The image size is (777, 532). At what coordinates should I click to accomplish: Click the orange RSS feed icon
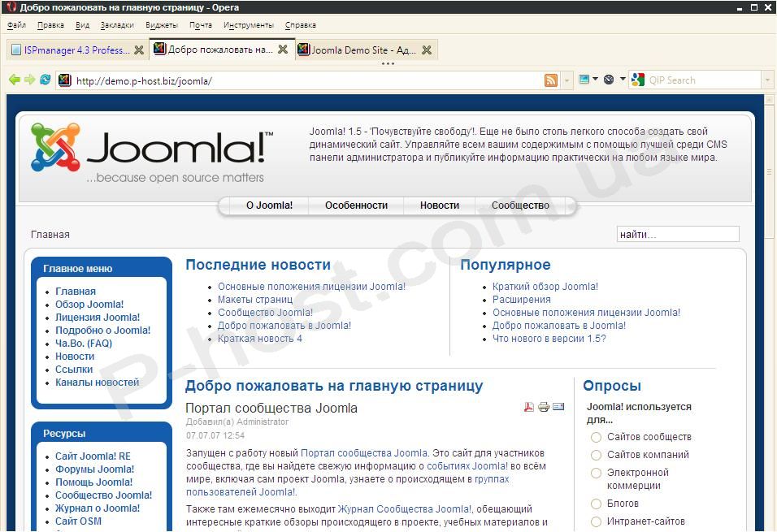pos(551,80)
